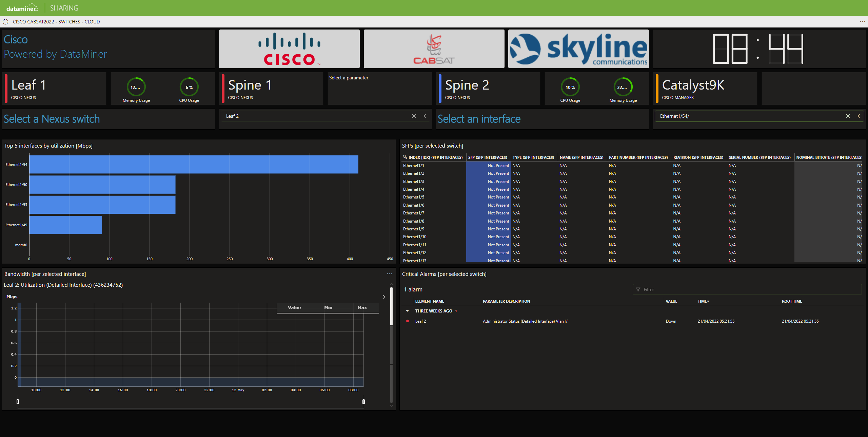This screenshot has width=868, height=437.
Task: Click the Ethernet1/50 utilization bar
Action: point(102,185)
